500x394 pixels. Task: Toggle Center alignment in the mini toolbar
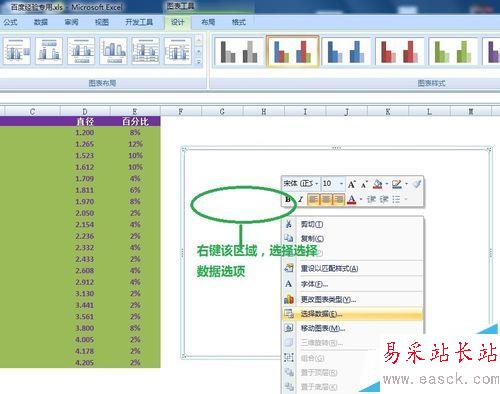coord(326,199)
